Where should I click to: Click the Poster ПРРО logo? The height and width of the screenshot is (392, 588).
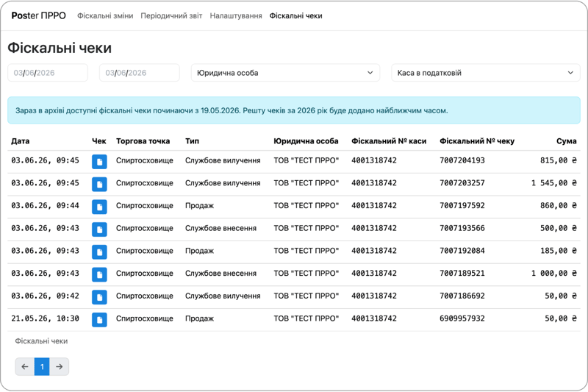(x=39, y=15)
